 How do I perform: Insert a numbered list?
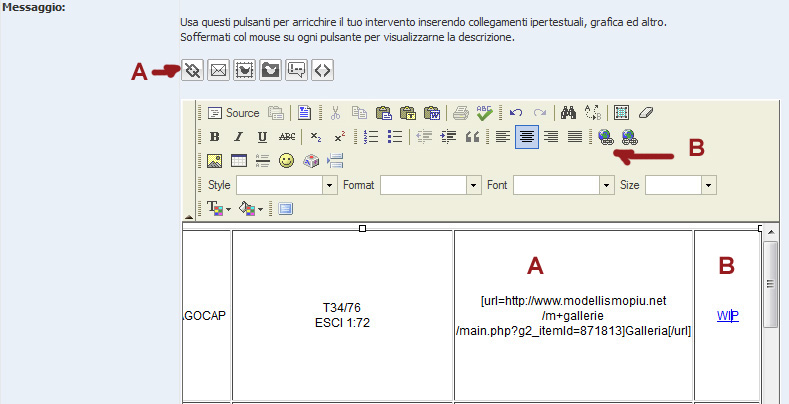pyautogui.click(x=371, y=137)
